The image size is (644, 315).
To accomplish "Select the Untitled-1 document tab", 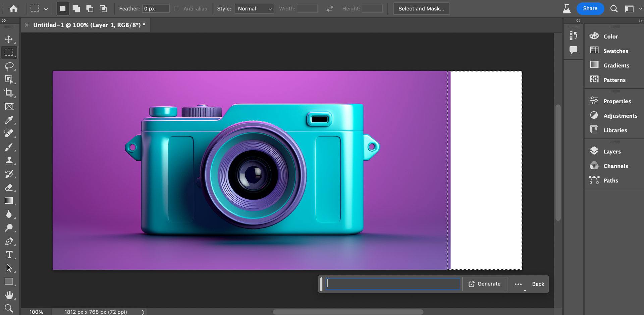I will coord(89,25).
